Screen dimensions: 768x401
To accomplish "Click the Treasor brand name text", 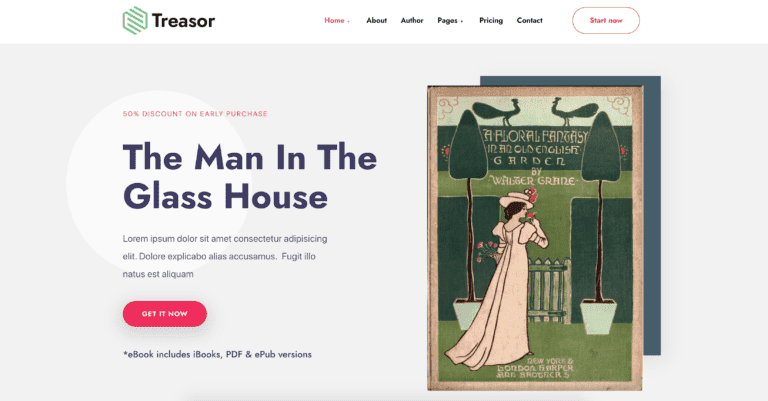I will (x=183, y=21).
